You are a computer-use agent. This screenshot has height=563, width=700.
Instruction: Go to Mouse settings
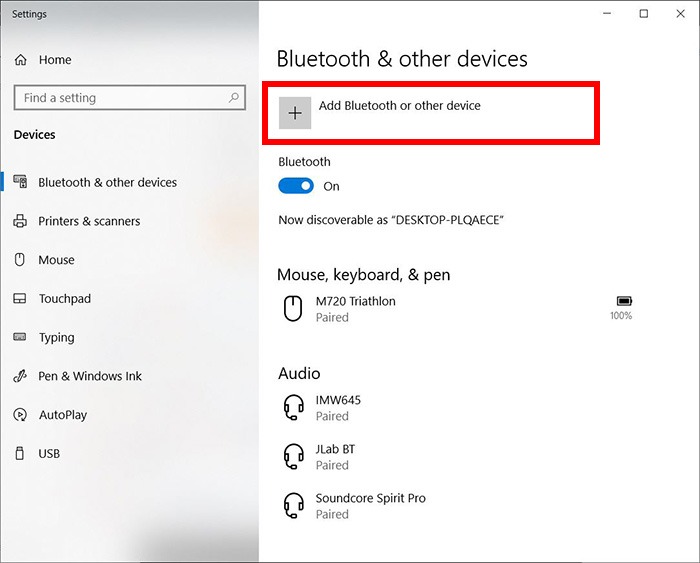click(x=129, y=260)
